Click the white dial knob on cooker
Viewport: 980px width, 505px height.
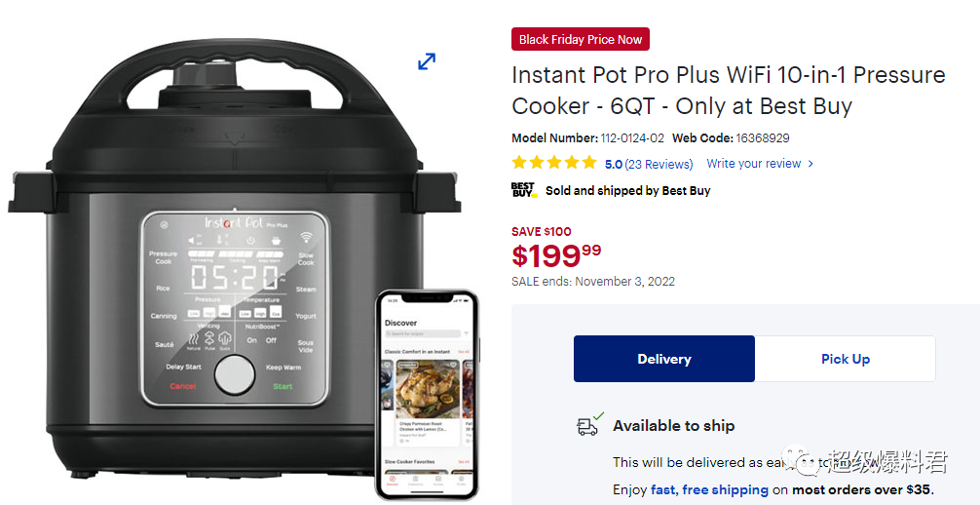point(235,375)
